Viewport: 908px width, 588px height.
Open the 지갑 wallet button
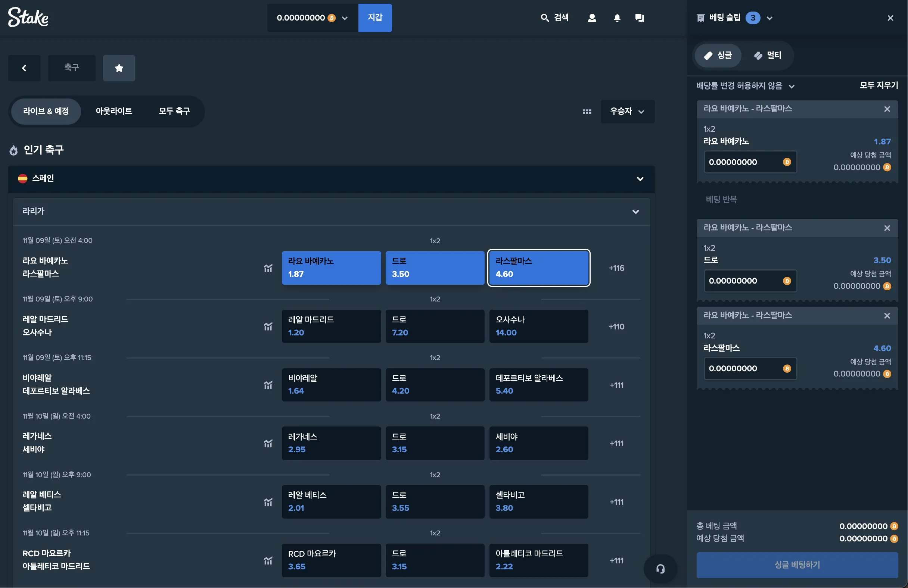(x=375, y=18)
